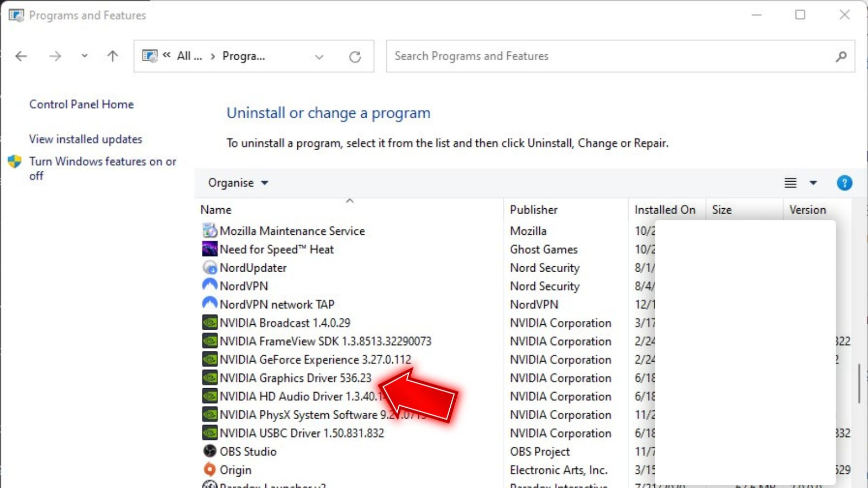
Task: Click the vertical scrollbar thumb
Action: point(859,383)
